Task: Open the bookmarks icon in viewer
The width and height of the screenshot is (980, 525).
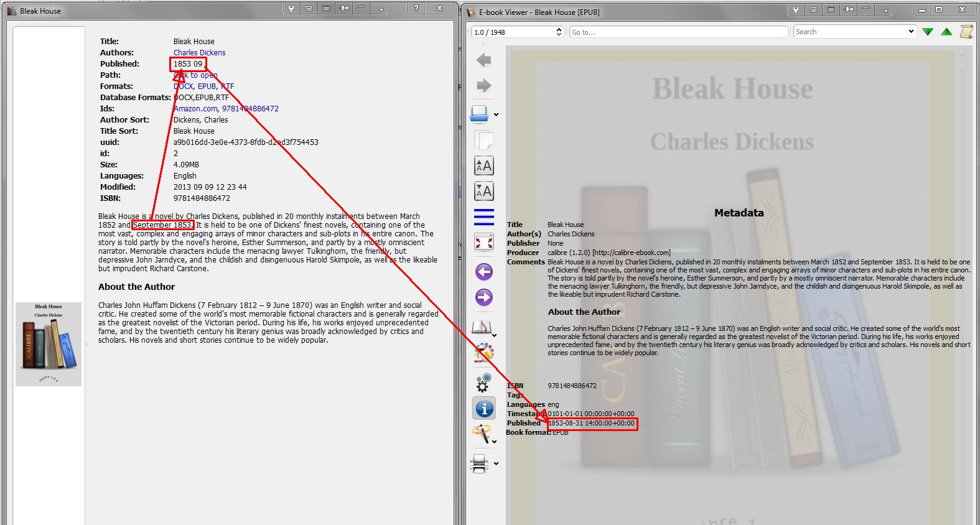Action: pyautogui.click(x=482, y=327)
